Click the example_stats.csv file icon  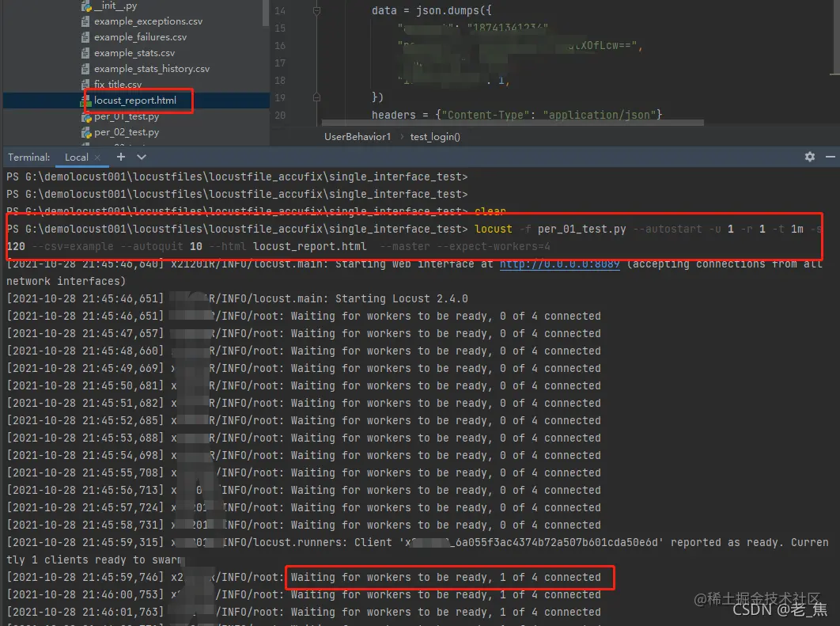click(85, 53)
